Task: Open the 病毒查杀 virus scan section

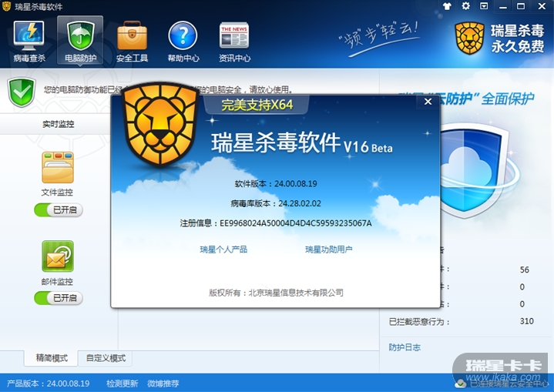Action: (x=29, y=41)
